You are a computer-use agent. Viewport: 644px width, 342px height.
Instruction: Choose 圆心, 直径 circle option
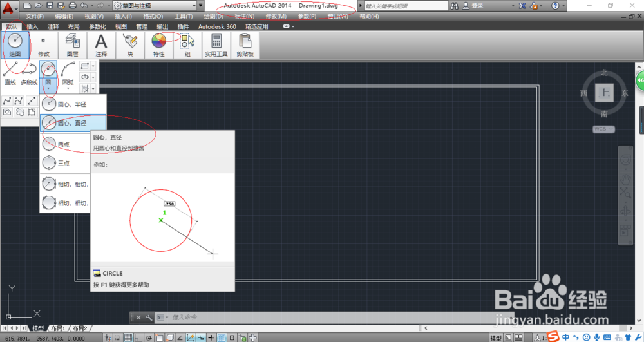click(x=73, y=123)
